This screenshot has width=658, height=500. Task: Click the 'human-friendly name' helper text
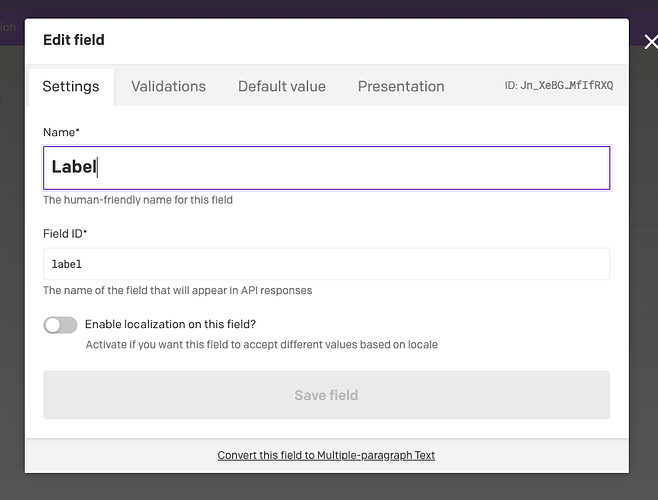click(138, 200)
